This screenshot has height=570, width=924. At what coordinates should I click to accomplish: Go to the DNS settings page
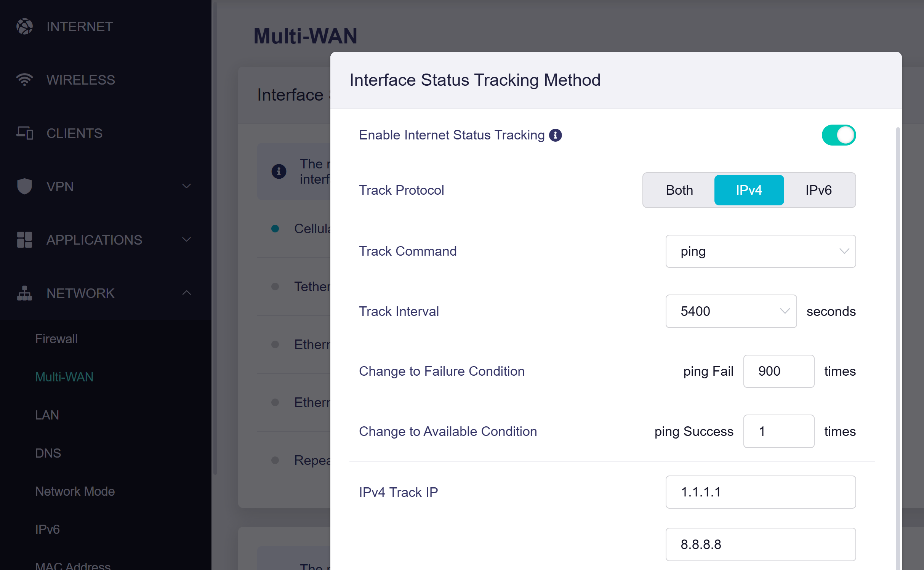pyautogui.click(x=48, y=453)
